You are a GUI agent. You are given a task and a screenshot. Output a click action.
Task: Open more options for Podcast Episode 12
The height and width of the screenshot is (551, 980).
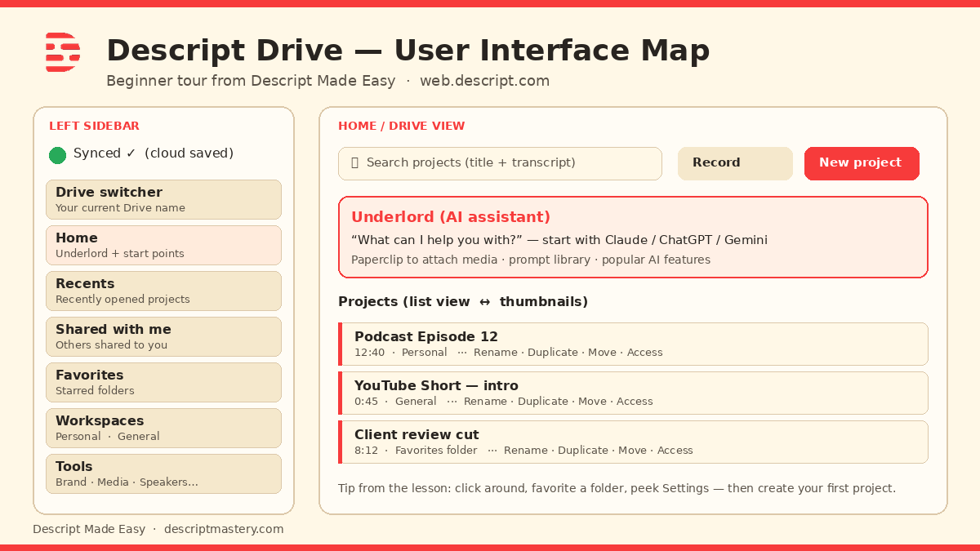pos(462,353)
